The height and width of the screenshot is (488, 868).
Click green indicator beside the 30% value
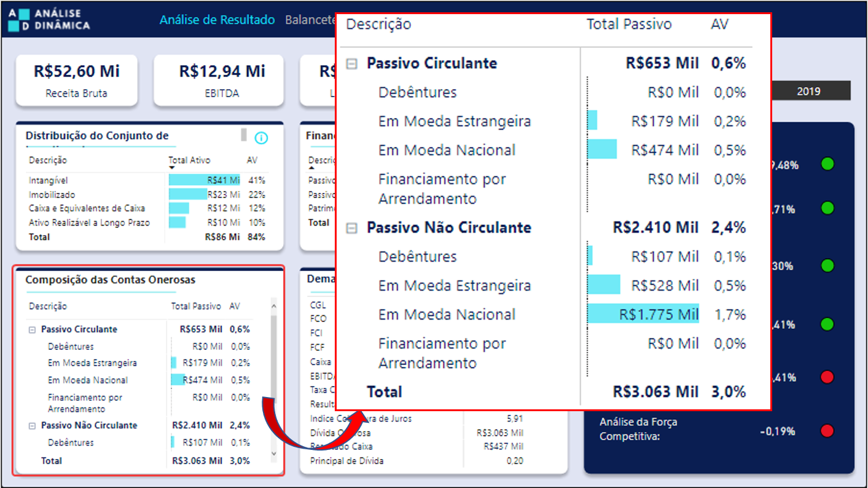(x=827, y=266)
